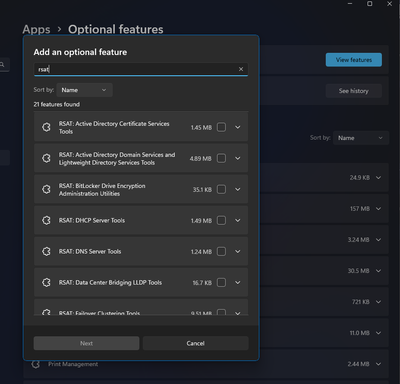Click the Active Directory Domain Services feature icon
Screen dimensions: 400x384
46,158
